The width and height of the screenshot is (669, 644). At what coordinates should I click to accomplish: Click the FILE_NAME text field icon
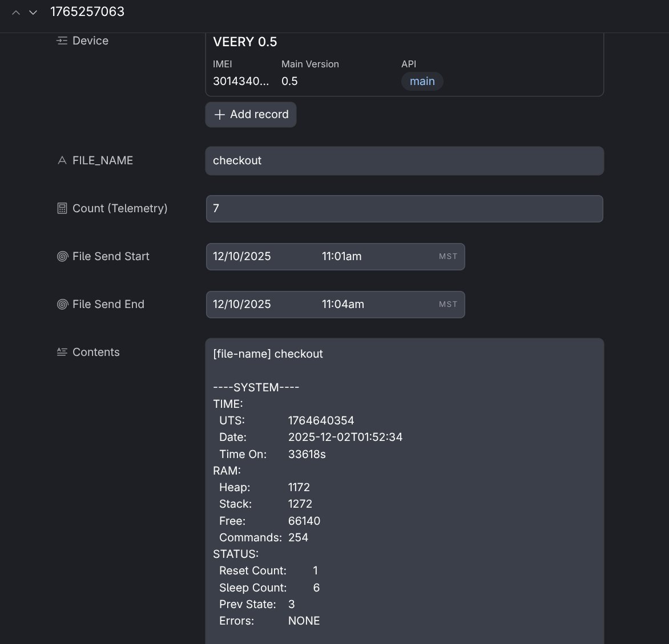click(x=62, y=160)
